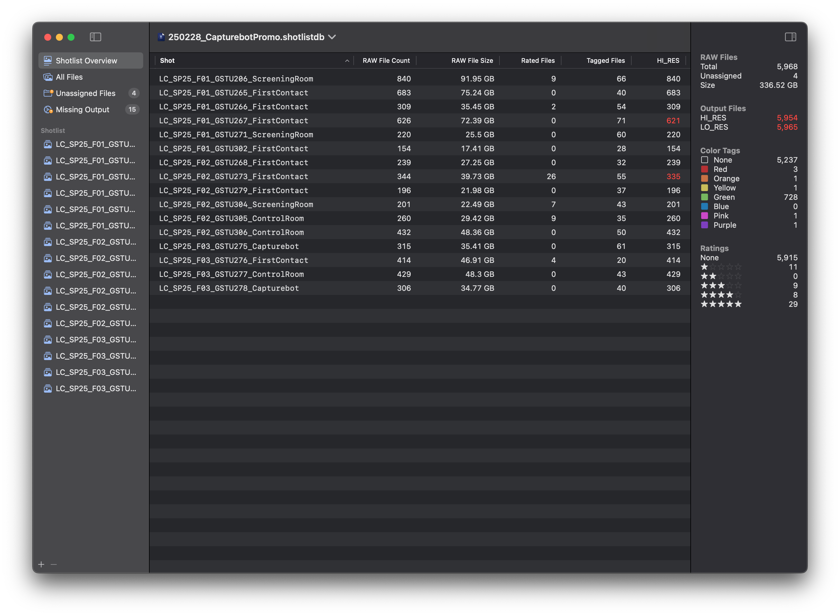Toggle the left sidebar panel icon

[95, 37]
